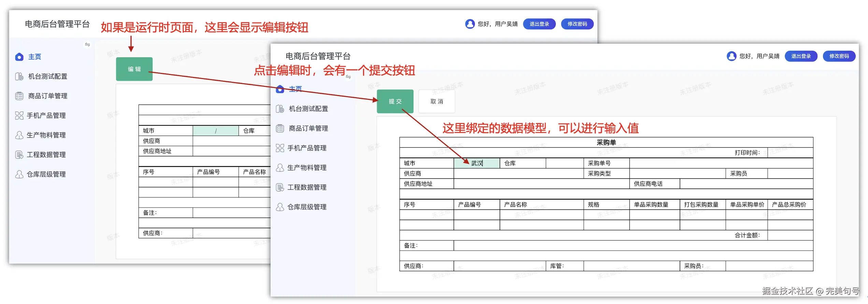This screenshot has height=304, width=868.
Task: Click the 您好，用户吴靖 greeting in the front window
Action: pyautogui.click(x=759, y=56)
